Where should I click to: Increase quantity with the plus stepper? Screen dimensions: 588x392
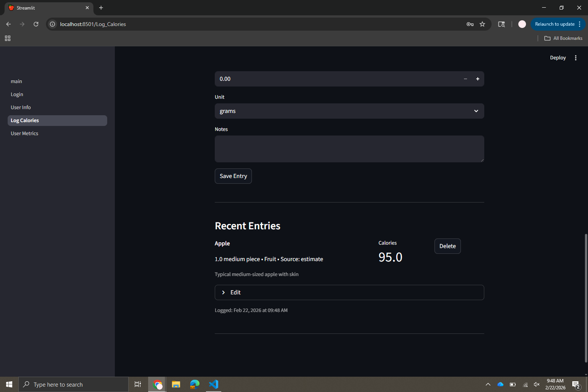478,79
